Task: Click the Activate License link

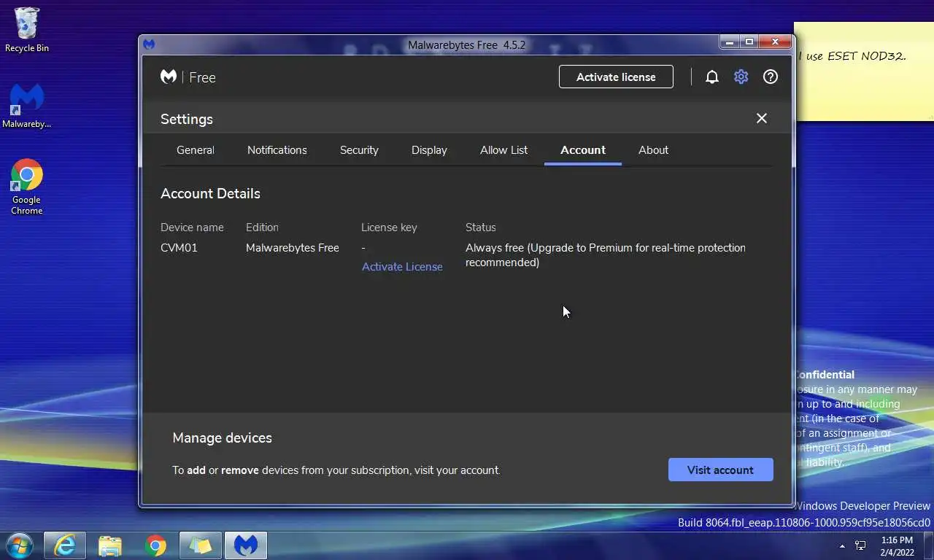Action: [402, 267]
